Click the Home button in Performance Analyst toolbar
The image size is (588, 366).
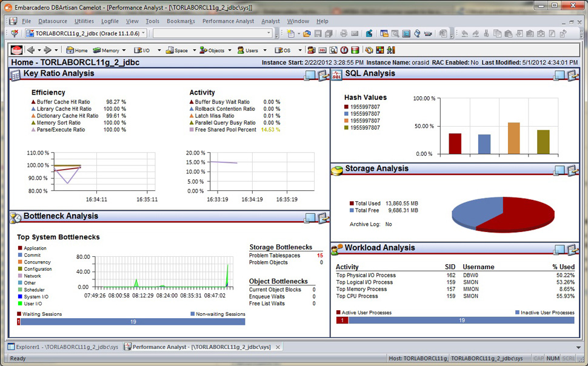(x=77, y=50)
